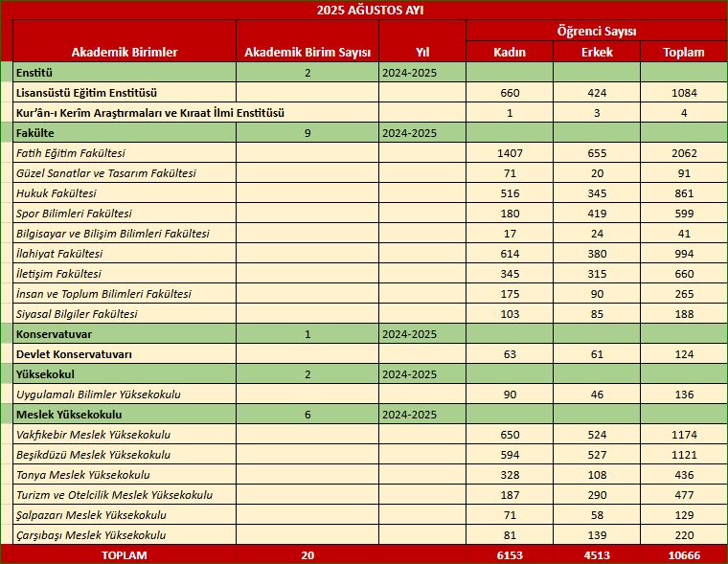
Task: Select the 'Erkek' column header
Action: [x=597, y=53]
